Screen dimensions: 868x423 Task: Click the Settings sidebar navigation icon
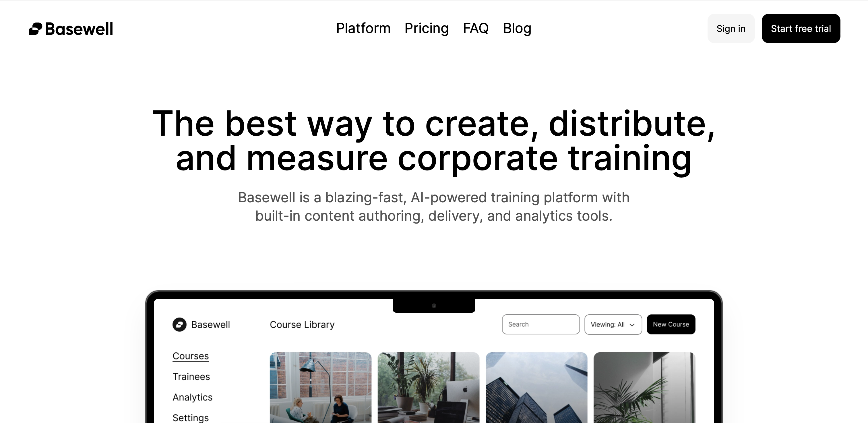(191, 418)
